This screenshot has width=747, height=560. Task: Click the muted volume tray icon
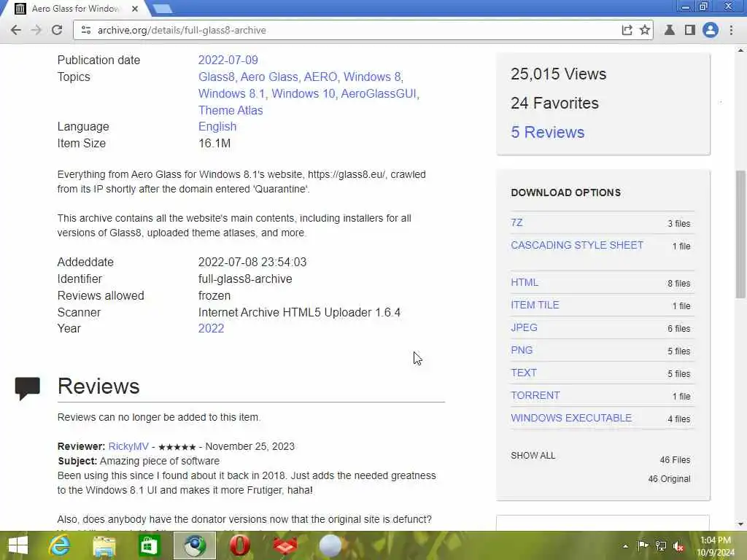[x=678, y=546]
